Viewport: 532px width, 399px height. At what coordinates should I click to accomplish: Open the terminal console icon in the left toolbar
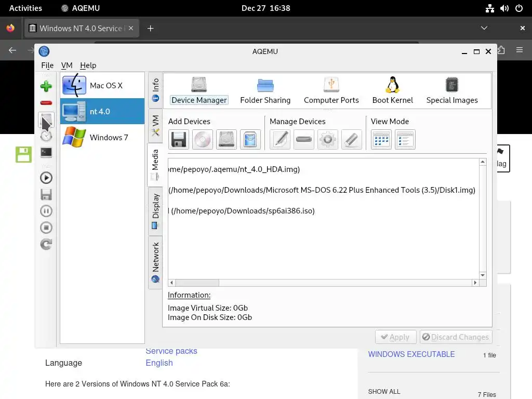coord(46,153)
